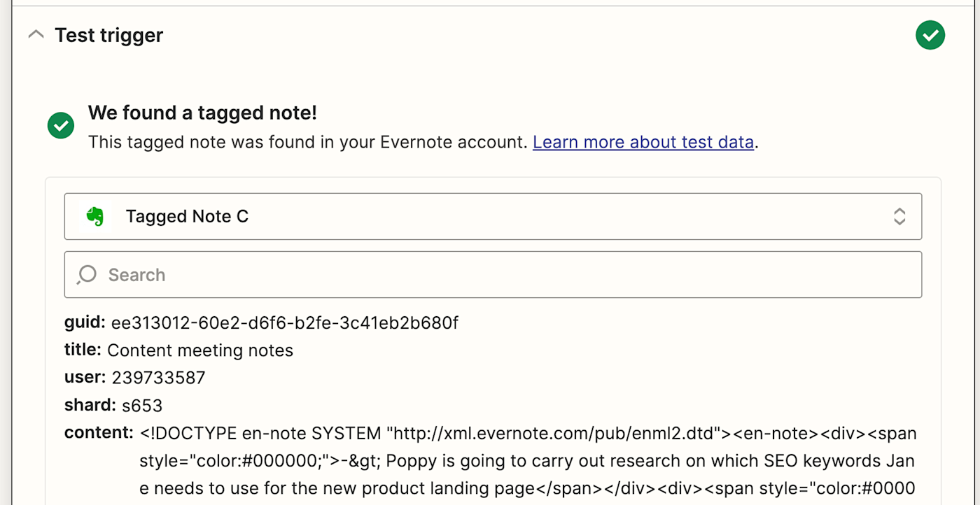Click the 'guid:' field label
The height and width of the screenshot is (505, 980).
click(x=85, y=322)
